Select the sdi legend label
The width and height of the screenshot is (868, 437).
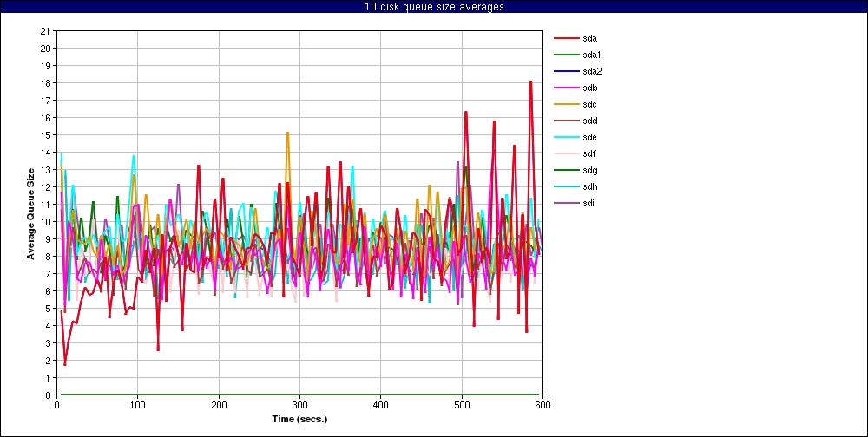tap(589, 203)
